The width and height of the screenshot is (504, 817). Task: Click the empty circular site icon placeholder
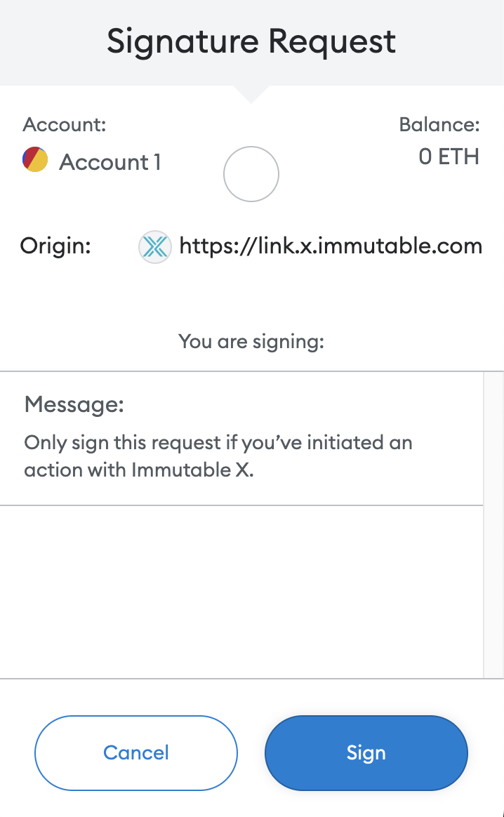click(251, 174)
